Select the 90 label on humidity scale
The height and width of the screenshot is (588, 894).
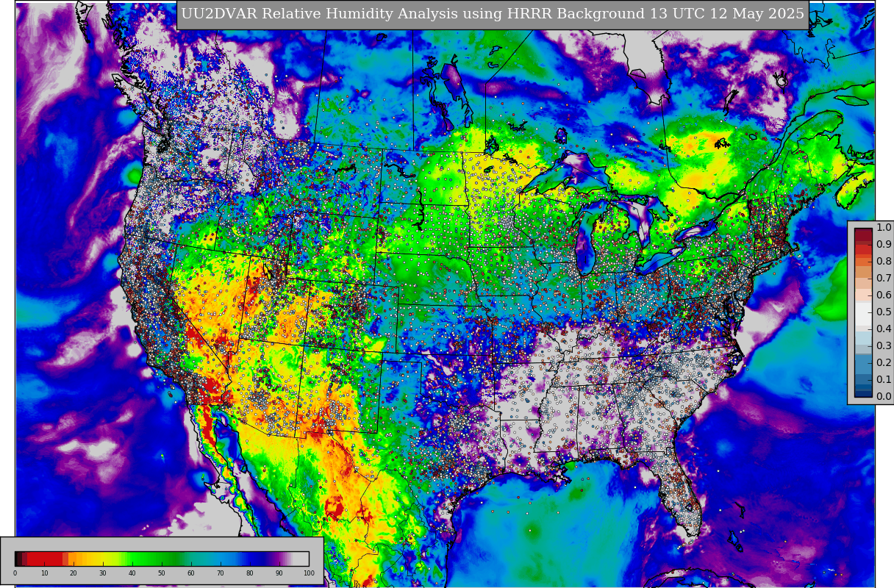[279, 573]
